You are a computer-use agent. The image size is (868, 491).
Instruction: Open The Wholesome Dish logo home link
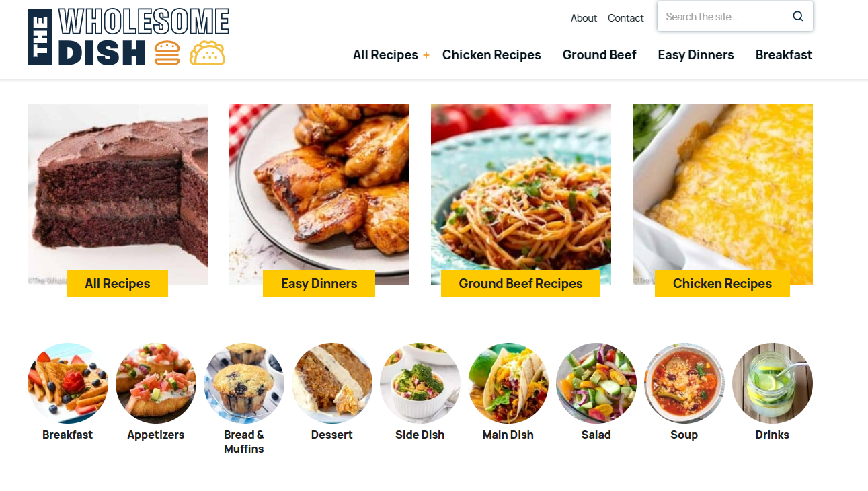click(128, 37)
